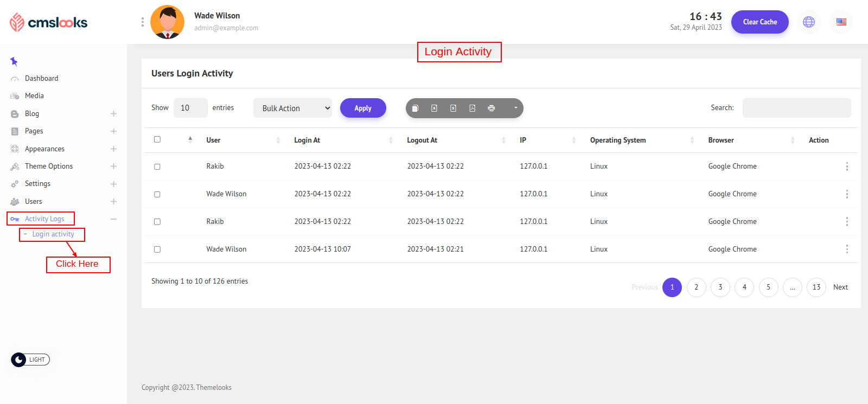
Task: Click the copy-to-clipboard export icon
Action: click(x=415, y=108)
